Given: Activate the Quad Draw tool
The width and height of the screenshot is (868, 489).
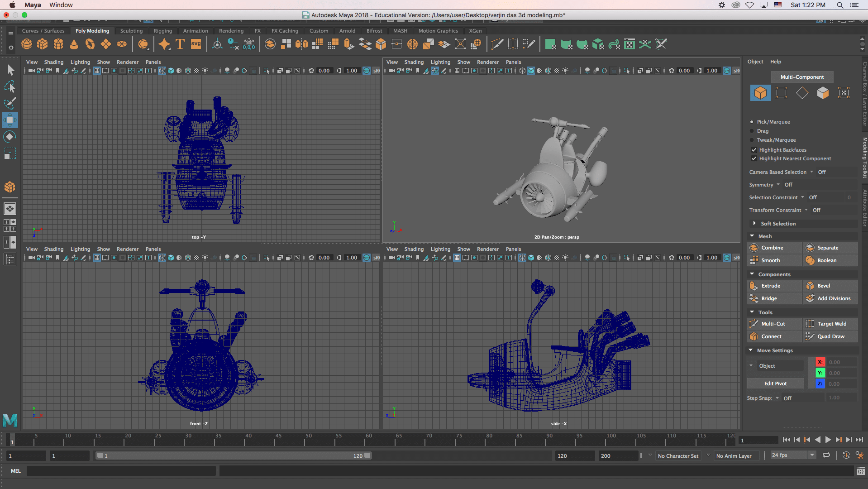Looking at the screenshot, I should click(830, 336).
